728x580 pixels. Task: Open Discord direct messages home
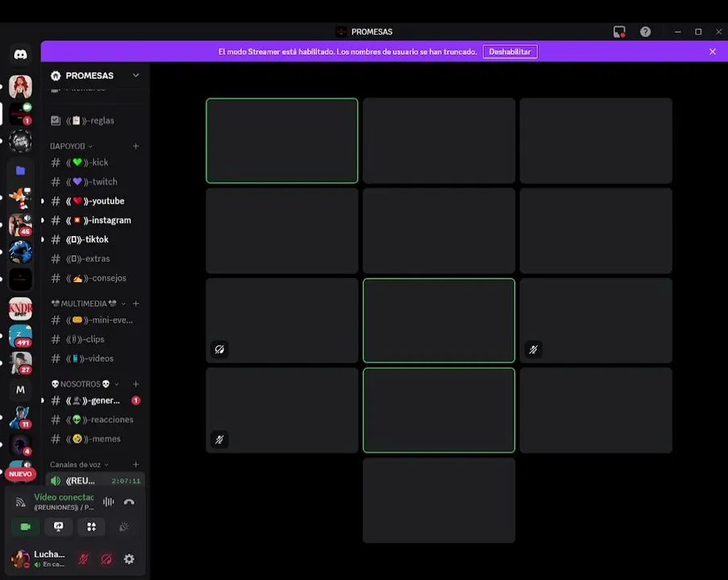pyautogui.click(x=20, y=55)
